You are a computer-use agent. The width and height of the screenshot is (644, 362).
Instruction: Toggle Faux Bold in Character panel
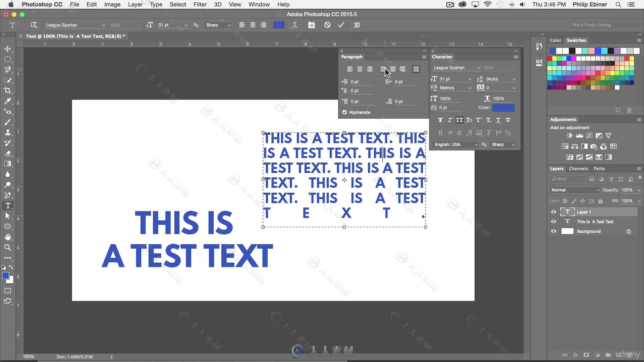440,120
